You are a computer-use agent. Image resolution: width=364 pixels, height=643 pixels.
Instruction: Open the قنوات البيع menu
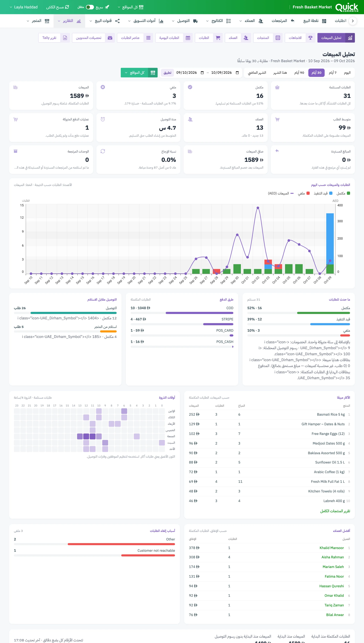[x=105, y=21]
